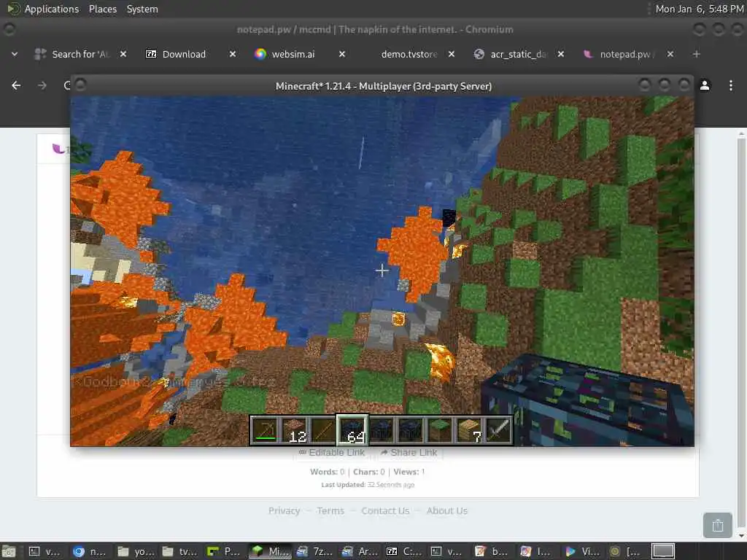The image size is (747, 560).
Task: Click the clock showing Mon Jan 6
Action: coord(700,9)
